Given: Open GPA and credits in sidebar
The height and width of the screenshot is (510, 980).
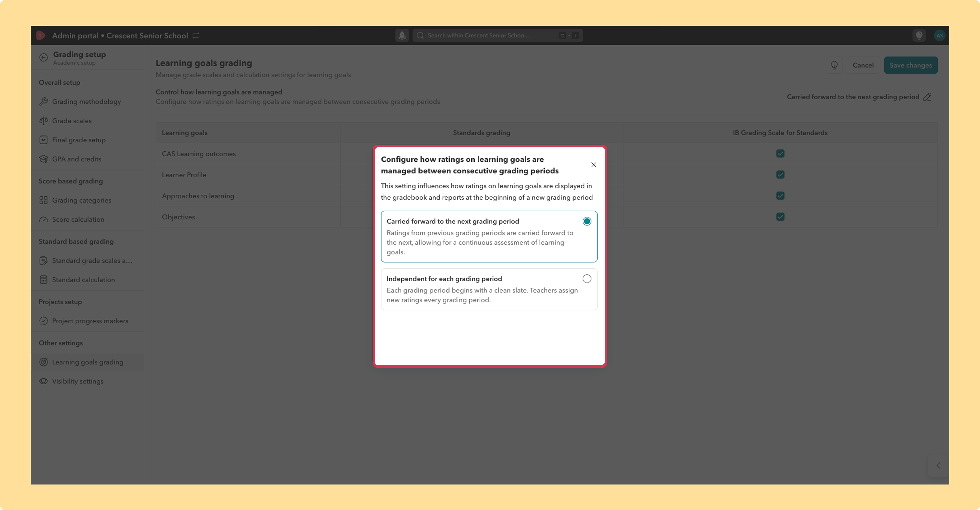Looking at the screenshot, I should pos(87,159).
